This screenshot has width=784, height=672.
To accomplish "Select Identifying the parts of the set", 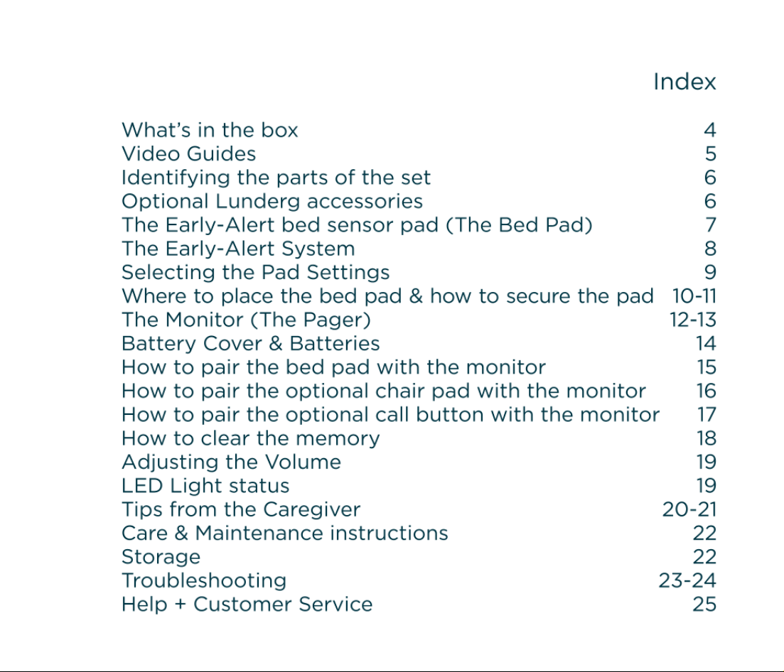I will (276, 178).
